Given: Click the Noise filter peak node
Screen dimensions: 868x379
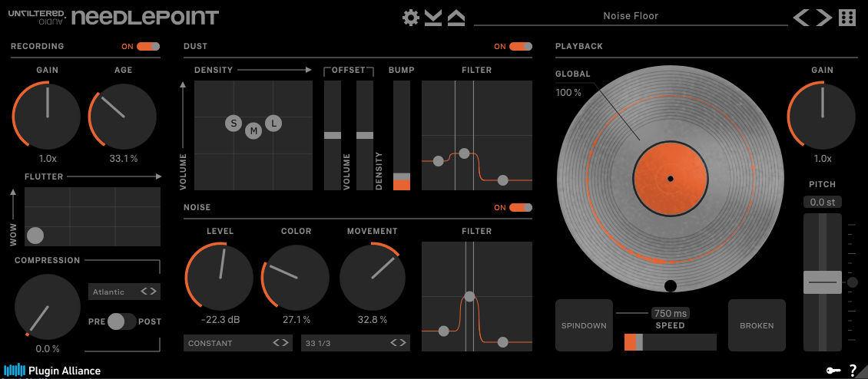Looking at the screenshot, I should tap(469, 296).
